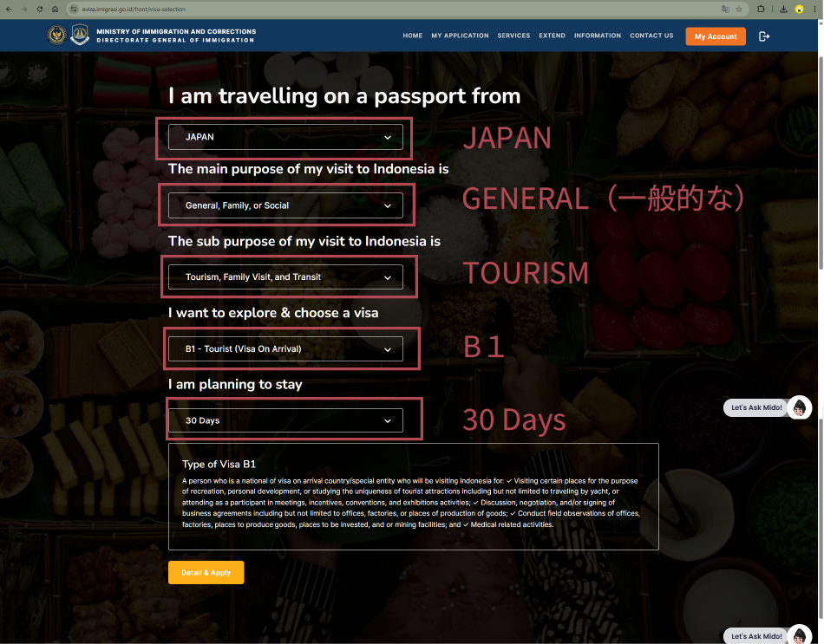Image resolution: width=824 pixels, height=644 pixels.
Task: Open the browser downloads icon
Action: (x=783, y=9)
